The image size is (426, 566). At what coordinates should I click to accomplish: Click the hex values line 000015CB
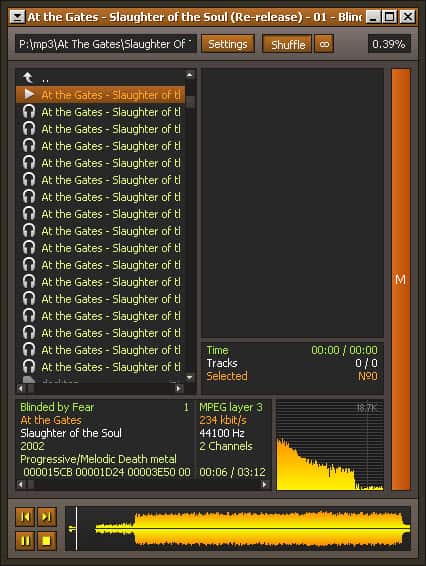tap(107, 472)
